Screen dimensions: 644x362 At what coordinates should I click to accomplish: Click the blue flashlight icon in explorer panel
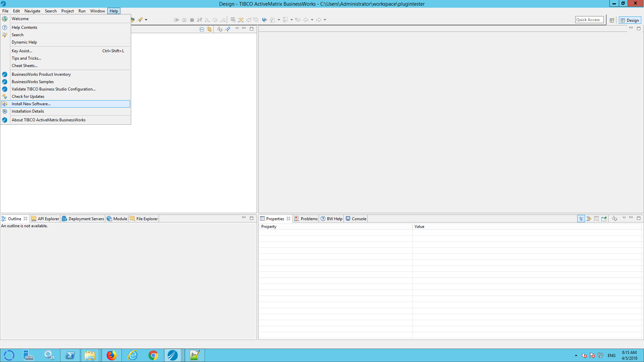coord(228,29)
